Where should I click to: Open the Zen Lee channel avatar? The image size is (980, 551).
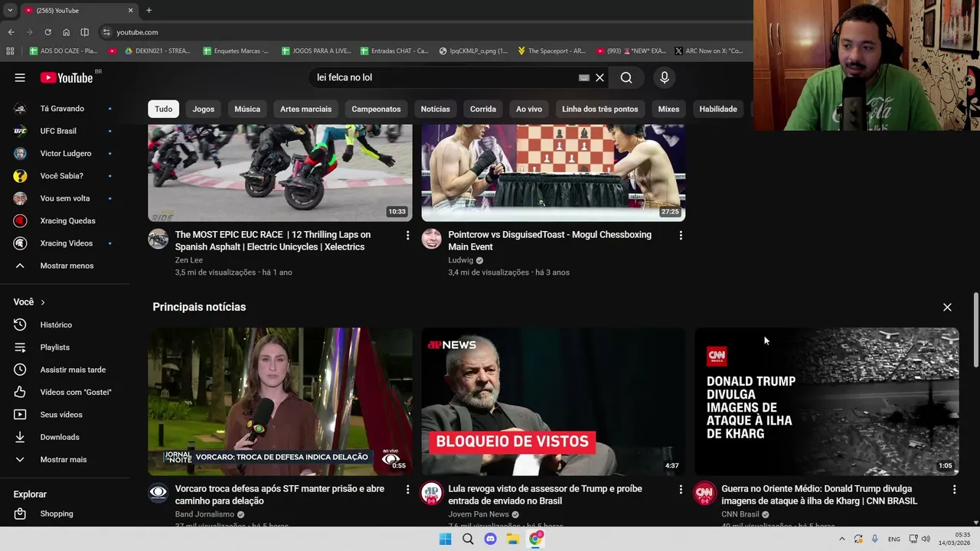click(x=158, y=239)
